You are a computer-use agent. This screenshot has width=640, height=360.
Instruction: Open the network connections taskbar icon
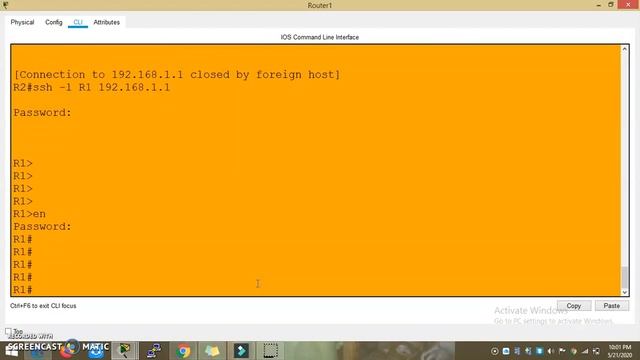pos(154,351)
